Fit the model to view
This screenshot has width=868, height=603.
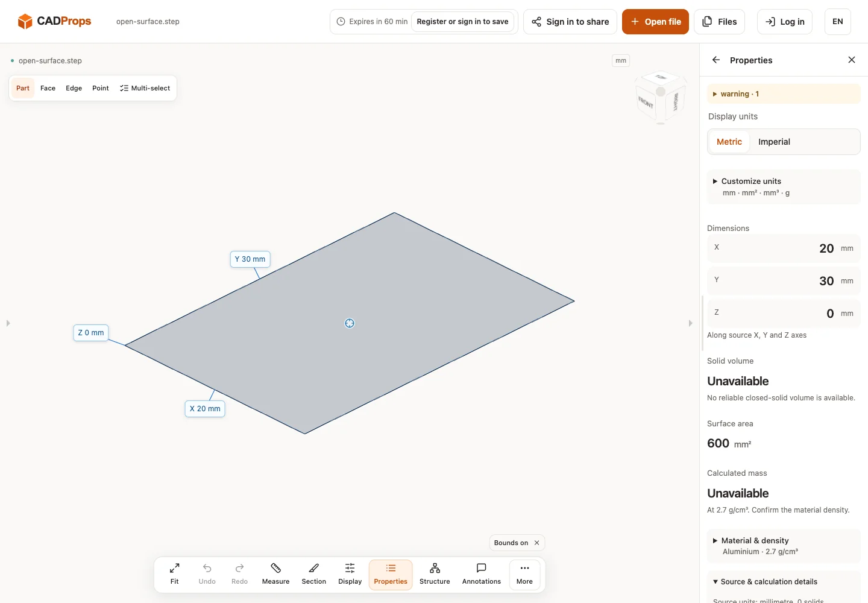coord(174,575)
